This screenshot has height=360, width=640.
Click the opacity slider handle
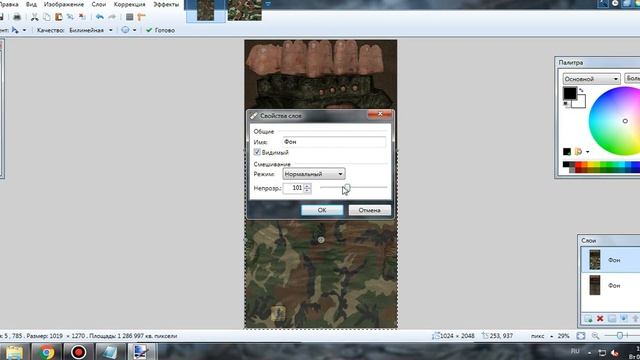point(347,187)
